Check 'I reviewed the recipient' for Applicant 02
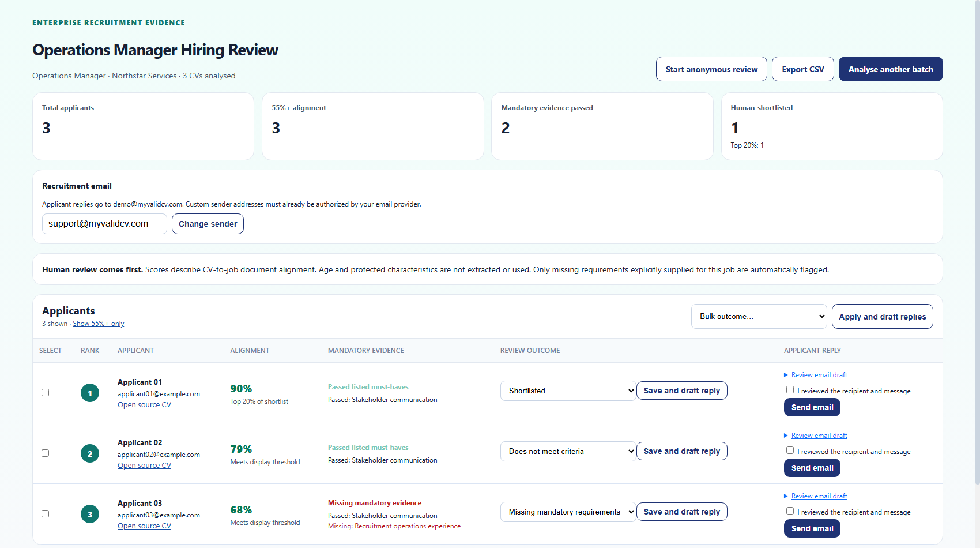The width and height of the screenshot is (980, 548). coord(790,451)
